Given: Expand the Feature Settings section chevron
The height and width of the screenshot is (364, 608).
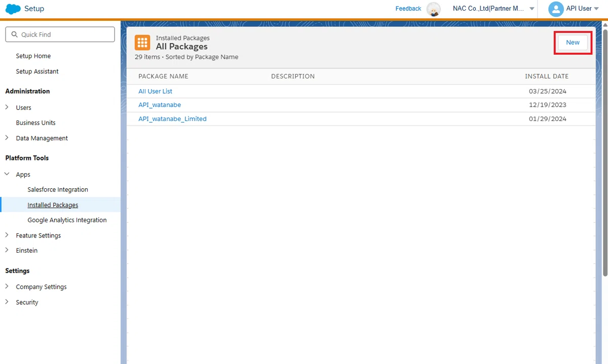Looking at the screenshot, I should pyautogui.click(x=7, y=235).
